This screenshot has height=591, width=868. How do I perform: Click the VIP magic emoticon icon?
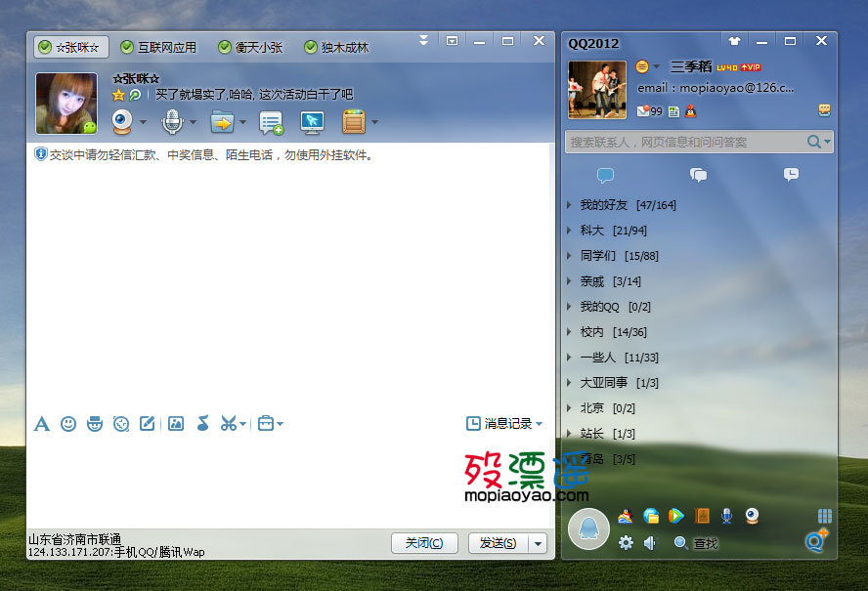click(95, 424)
